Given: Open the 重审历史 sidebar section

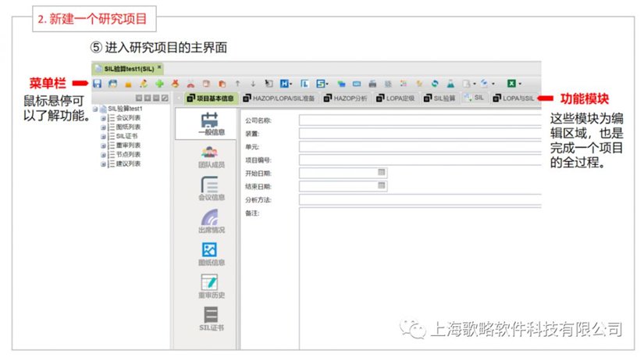Looking at the screenshot, I should [x=211, y=286].
